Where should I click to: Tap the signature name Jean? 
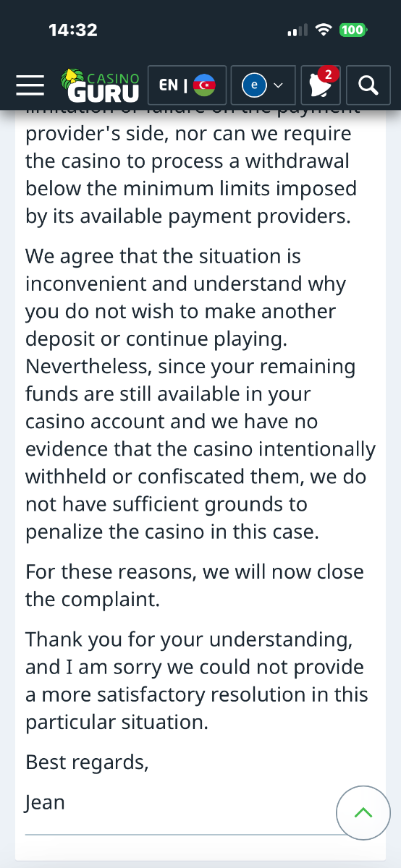(x=45, y=802)
